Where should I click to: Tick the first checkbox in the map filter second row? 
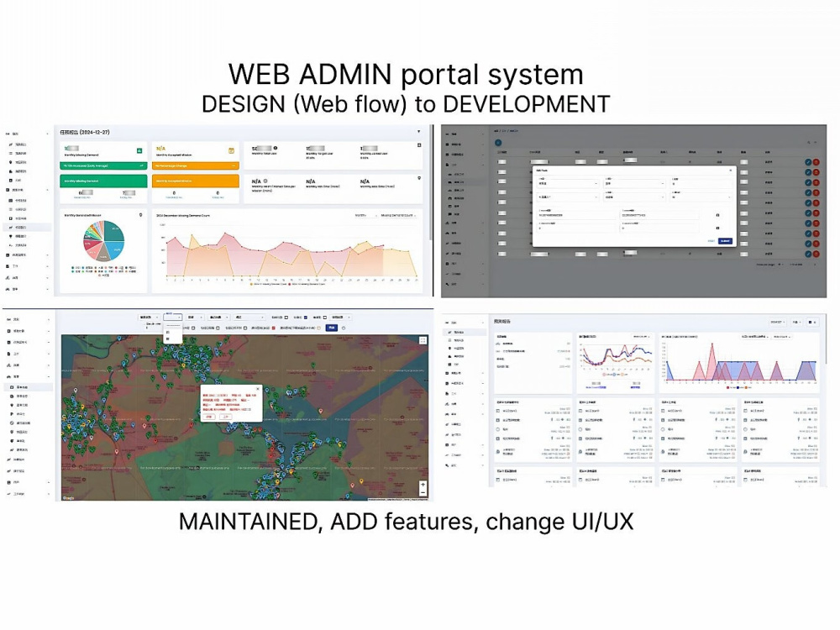(193, 328)
